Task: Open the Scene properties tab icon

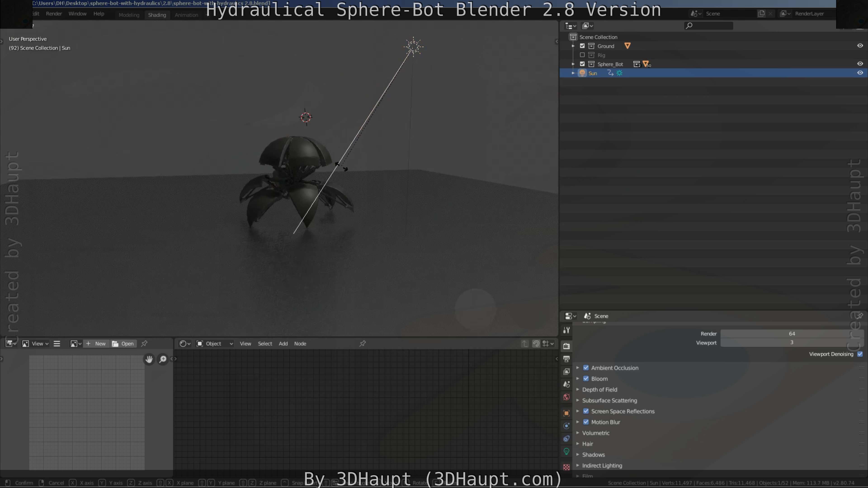Action: 566,384
